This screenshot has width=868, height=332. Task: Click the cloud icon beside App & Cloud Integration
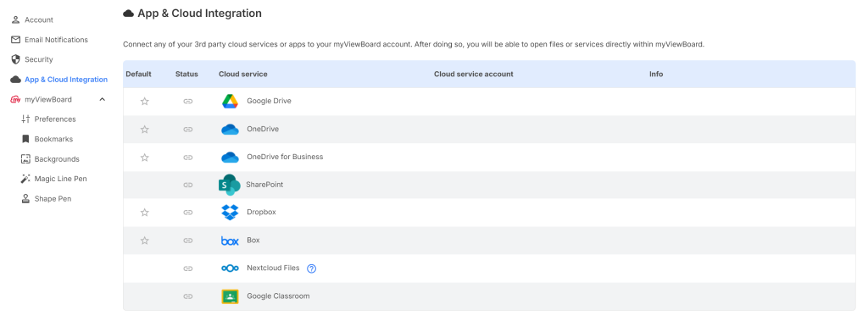pos(15,80)
